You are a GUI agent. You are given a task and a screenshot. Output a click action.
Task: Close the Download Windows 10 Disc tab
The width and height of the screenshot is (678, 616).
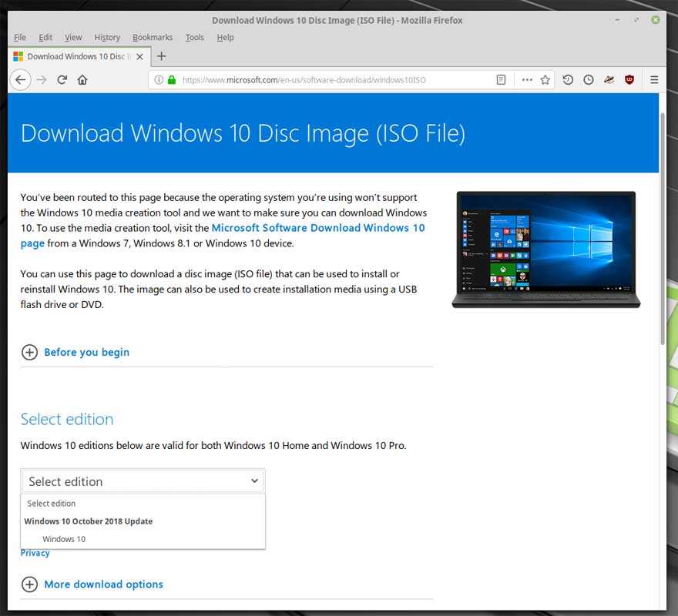pos(139,57)
